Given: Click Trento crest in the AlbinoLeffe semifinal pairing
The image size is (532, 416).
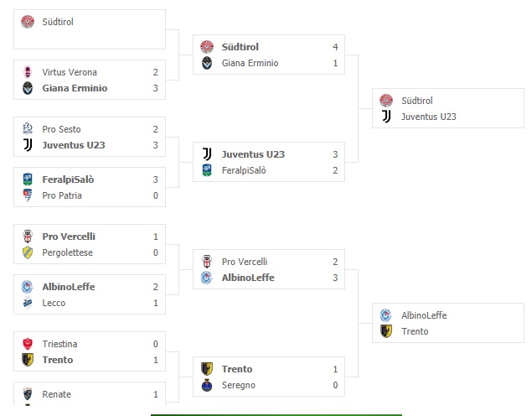Looking at the screenshot, I should (386, 331).
